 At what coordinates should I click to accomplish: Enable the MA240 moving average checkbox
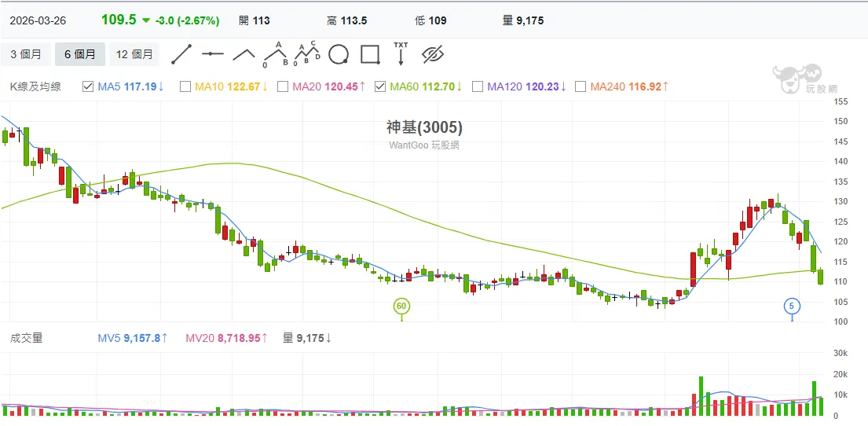coord(580,86)
